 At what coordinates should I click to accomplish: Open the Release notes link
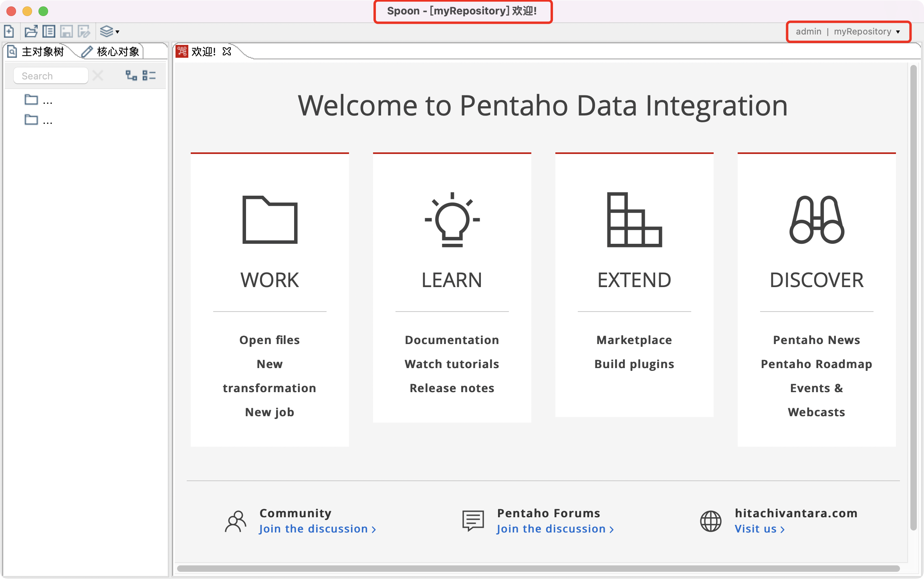pyautogui.click(x=452, y=388)
